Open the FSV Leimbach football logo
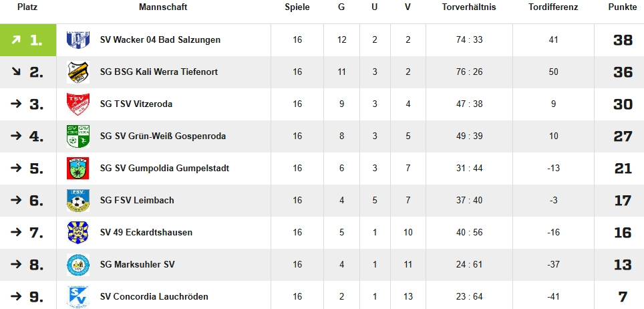Screen dimensions: 644x309 pyautogui.click(x=78, y=201)
